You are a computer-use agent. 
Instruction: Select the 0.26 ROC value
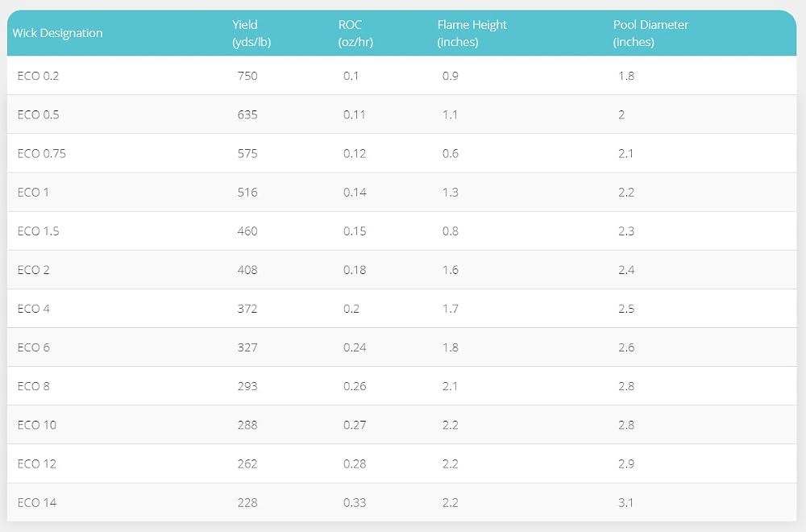[x=355, y=386]
